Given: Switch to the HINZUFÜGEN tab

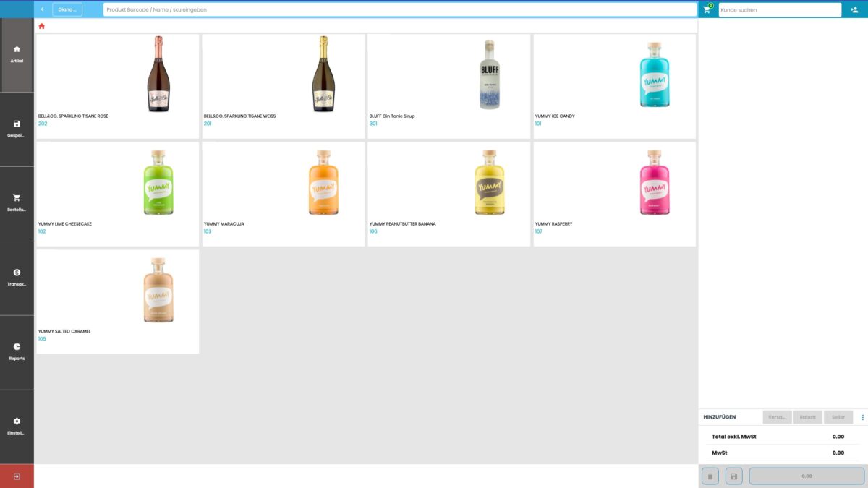Looking at the screenshot, I should 720,416.
